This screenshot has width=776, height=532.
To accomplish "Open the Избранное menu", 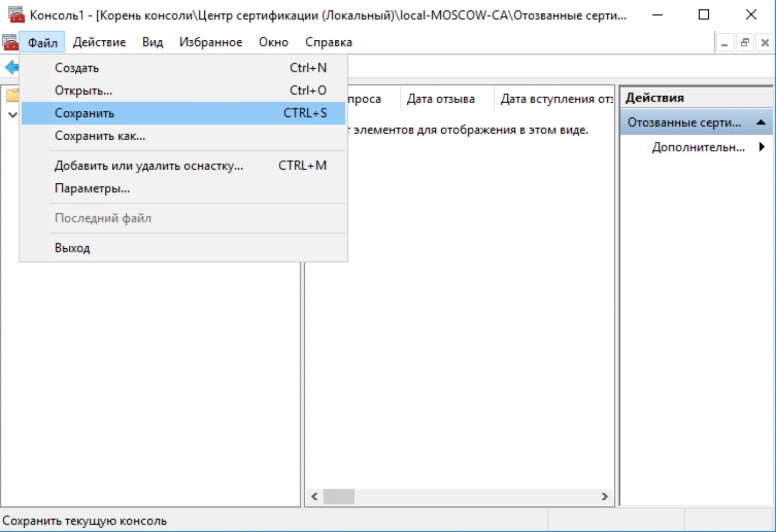I will point(211,42).
